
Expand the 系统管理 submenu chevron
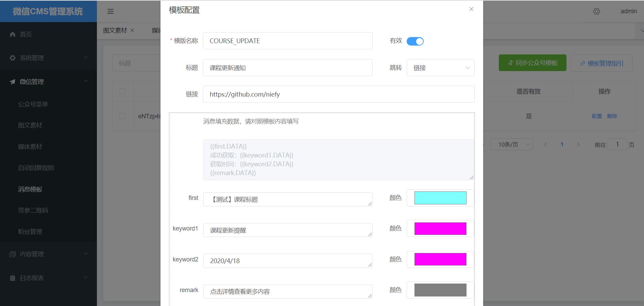(86, 58)
